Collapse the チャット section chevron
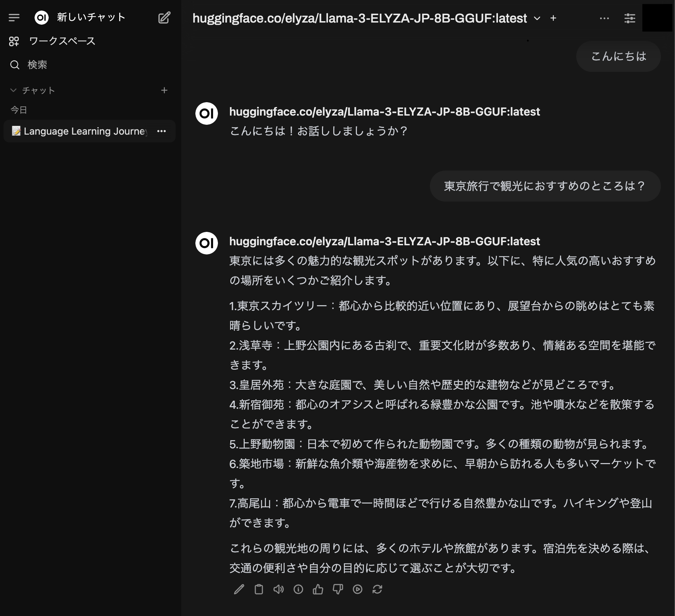Screen dimensions: 675x616 (13, 90)
